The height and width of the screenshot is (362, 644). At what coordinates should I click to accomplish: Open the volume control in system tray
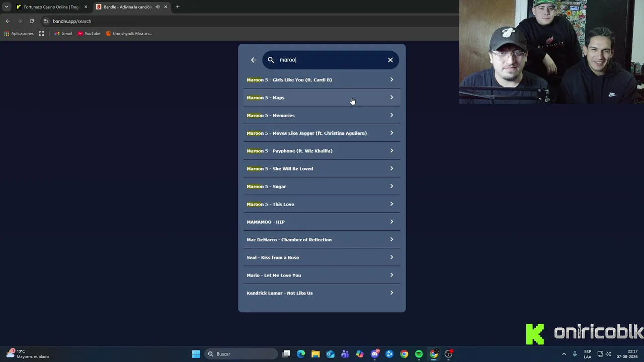point(608,354)
